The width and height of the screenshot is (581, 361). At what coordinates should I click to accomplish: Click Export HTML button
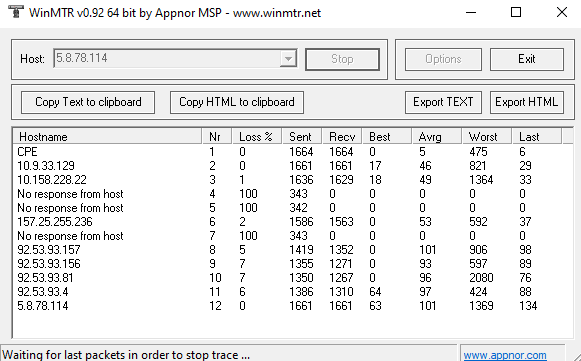pos(527,102)
